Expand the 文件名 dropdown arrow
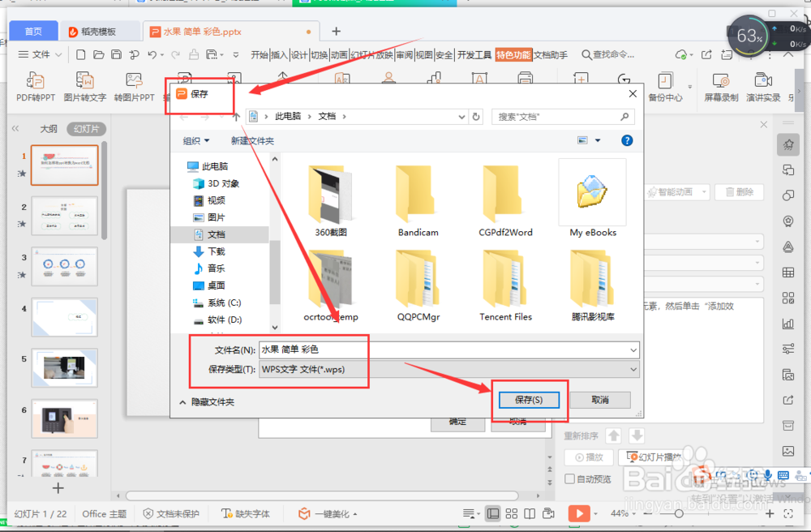811x532 pixels. pyautogui.click(x=633, y=350)
